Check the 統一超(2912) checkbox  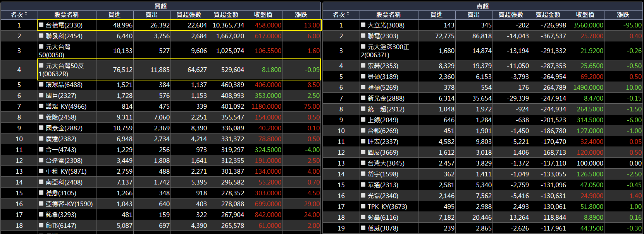tap(363, 109)
